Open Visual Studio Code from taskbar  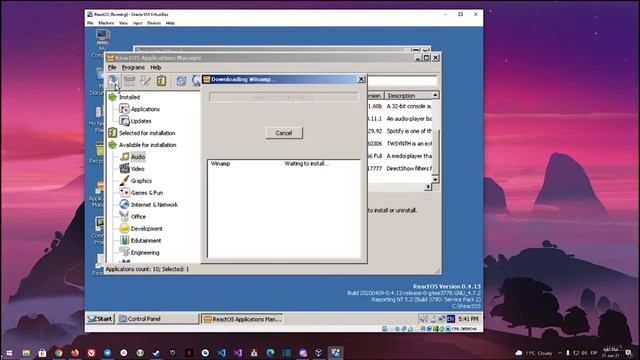click(x=222, y=353)
